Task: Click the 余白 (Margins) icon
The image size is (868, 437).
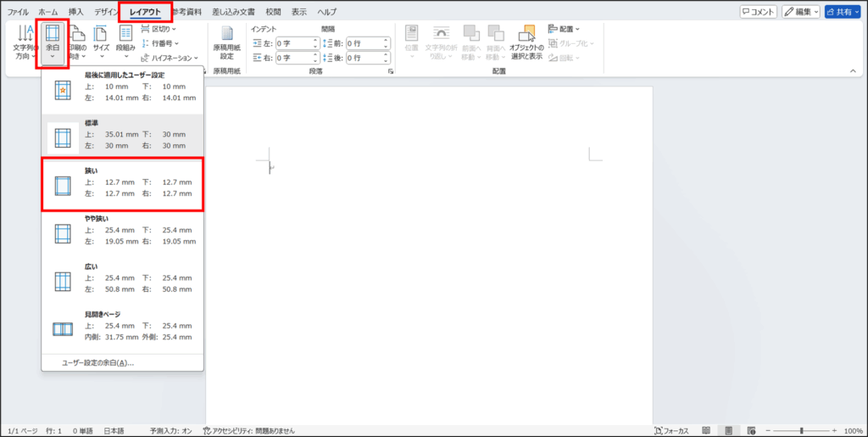Action: coord(53,43)
